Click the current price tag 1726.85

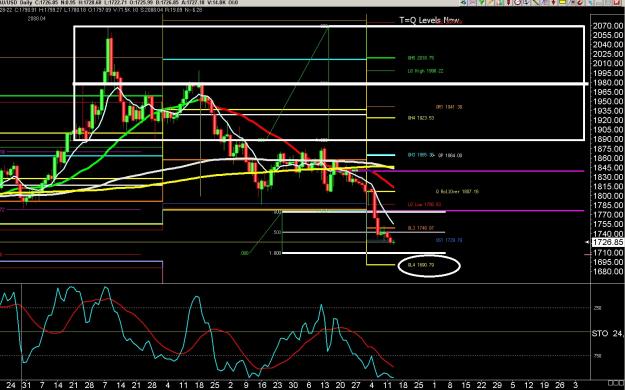608,242
